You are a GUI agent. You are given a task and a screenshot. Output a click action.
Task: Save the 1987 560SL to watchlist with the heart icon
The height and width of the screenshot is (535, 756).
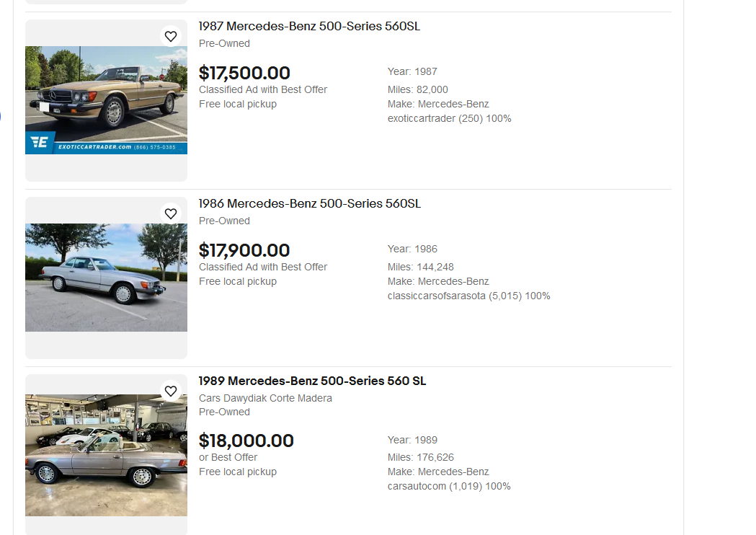click(171, 36)
